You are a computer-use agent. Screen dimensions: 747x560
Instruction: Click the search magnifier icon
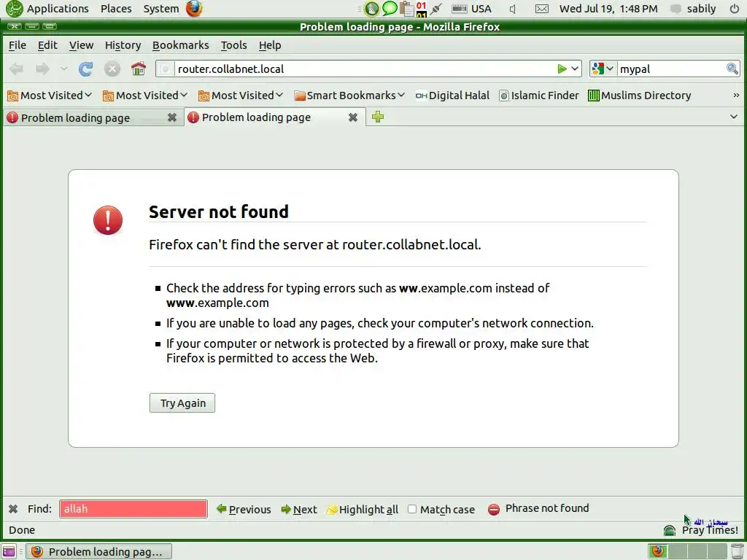pyautogui.click(x=732, y=69)
